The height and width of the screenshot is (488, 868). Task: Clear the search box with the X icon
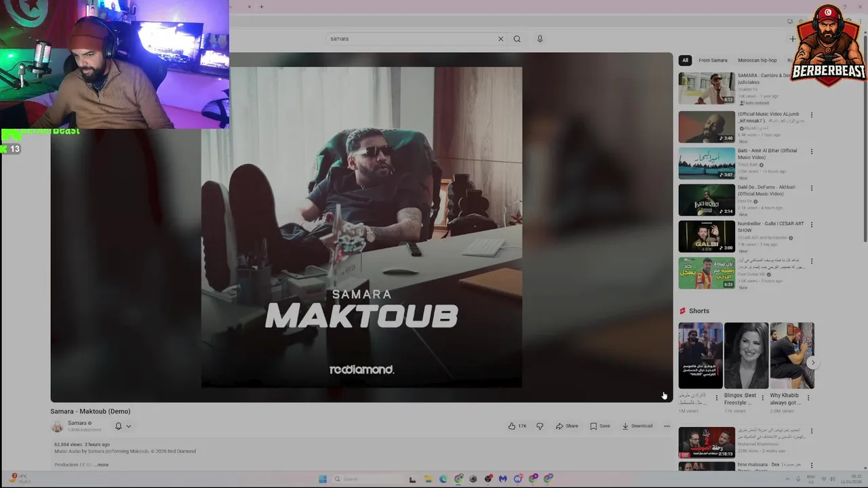(500, 39)
